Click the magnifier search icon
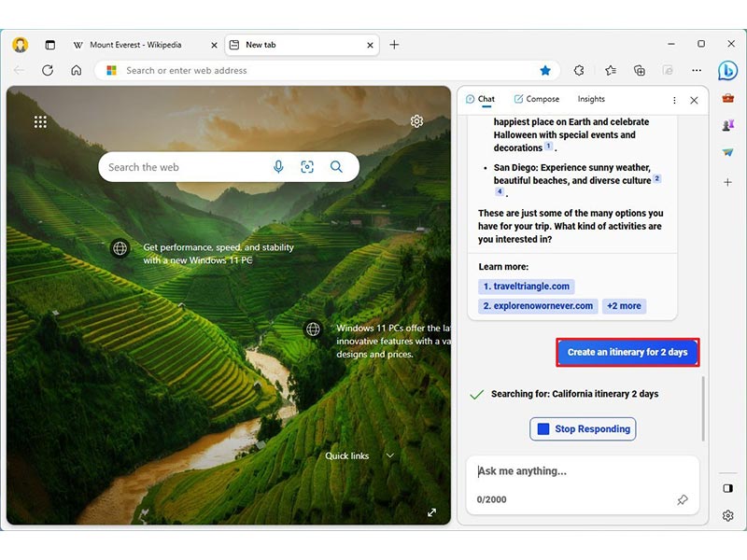This screenshot has height=560, width=747. (336, 167)
